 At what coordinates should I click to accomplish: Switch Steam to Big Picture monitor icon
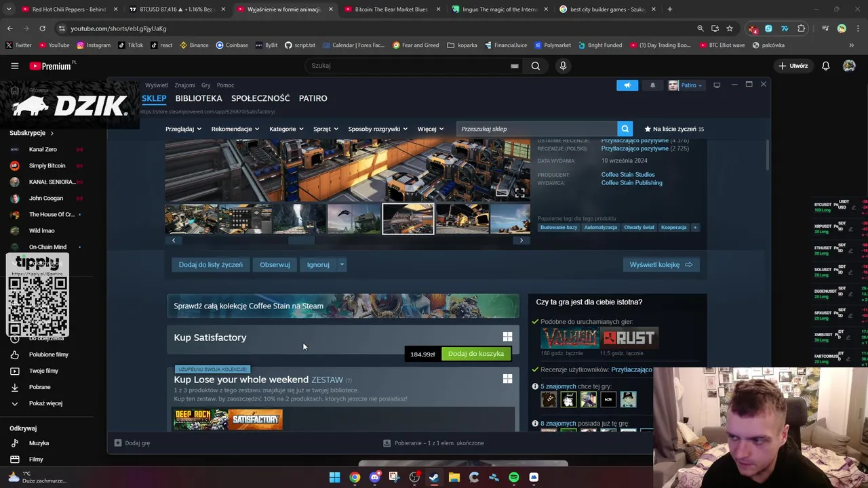717,85
